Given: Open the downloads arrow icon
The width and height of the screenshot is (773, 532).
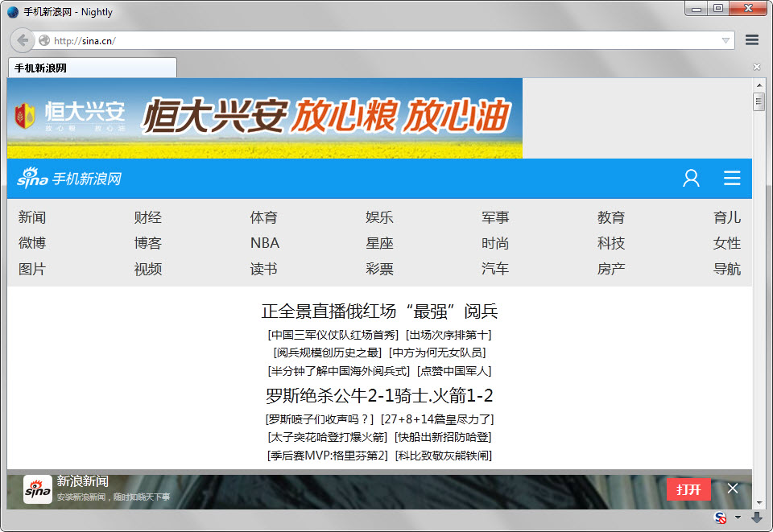Looking at the screenshot, I should tap(757, 518).
